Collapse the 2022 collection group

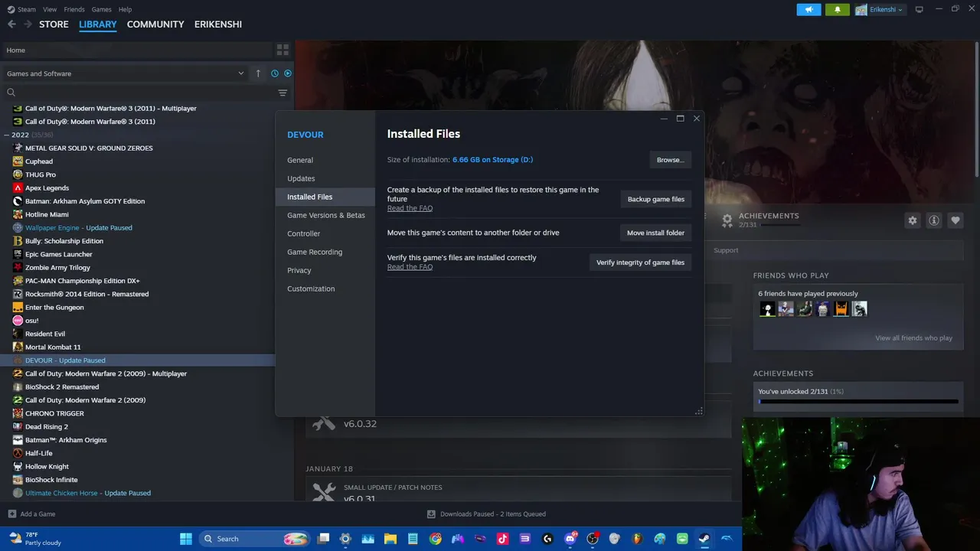point(6,135)
